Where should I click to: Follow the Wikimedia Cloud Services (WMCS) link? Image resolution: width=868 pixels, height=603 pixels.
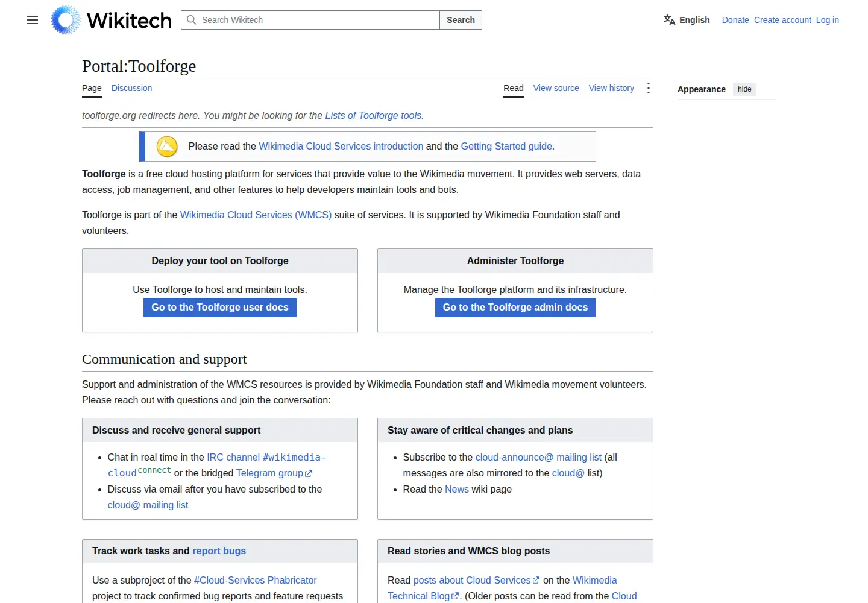256,215
